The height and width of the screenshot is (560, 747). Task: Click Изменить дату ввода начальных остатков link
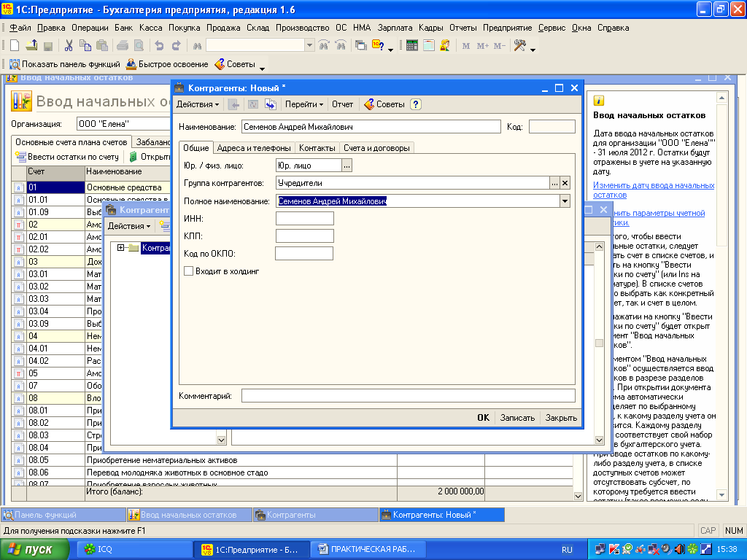click(x=654, y=190)
